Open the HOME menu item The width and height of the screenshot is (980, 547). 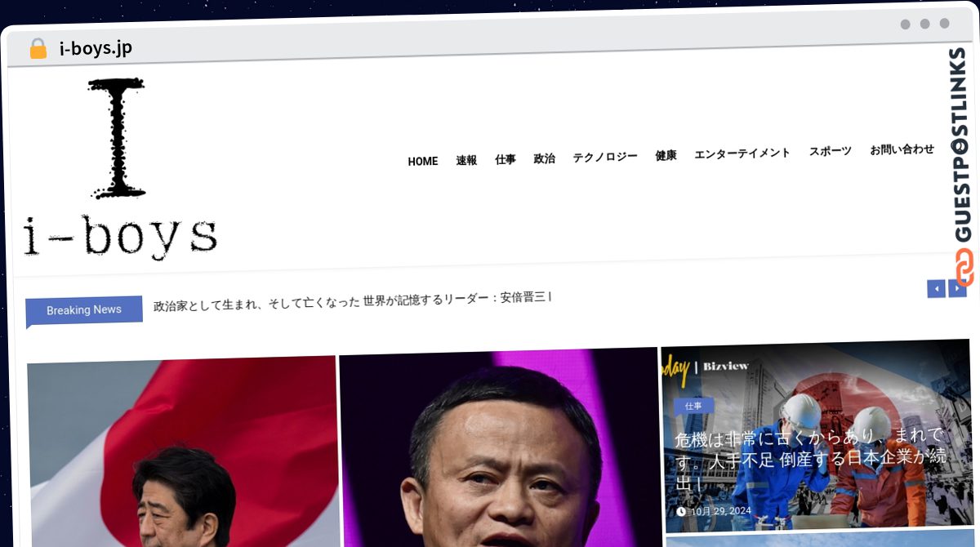423,161
